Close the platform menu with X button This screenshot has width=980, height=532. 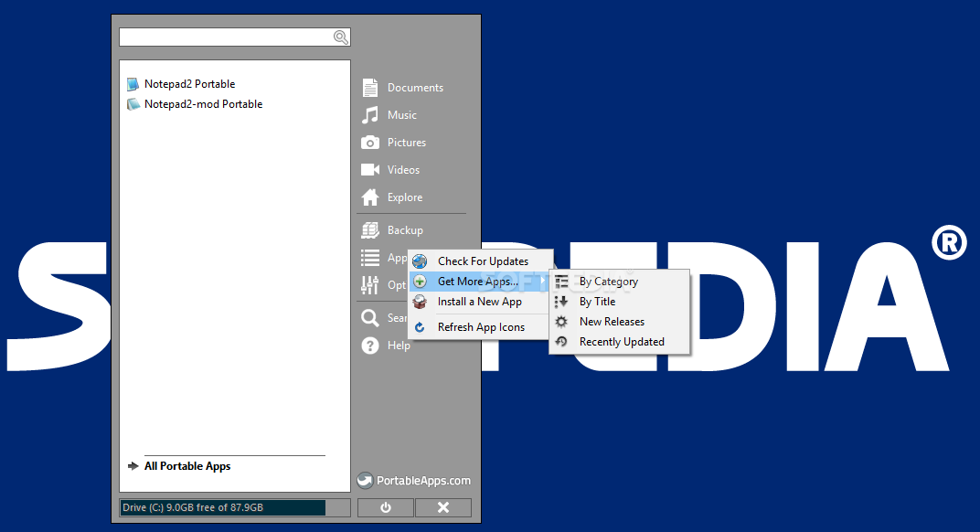point(443,507)
